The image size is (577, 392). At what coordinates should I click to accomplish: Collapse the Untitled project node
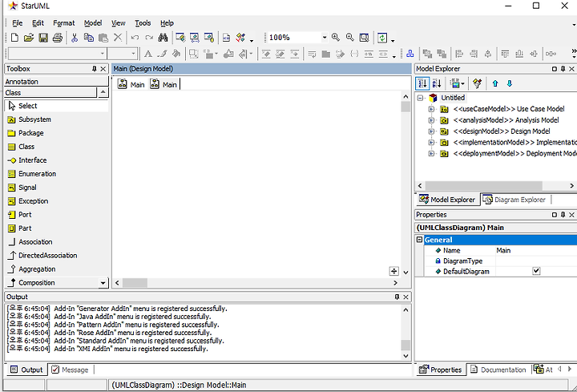click(420, 98)
